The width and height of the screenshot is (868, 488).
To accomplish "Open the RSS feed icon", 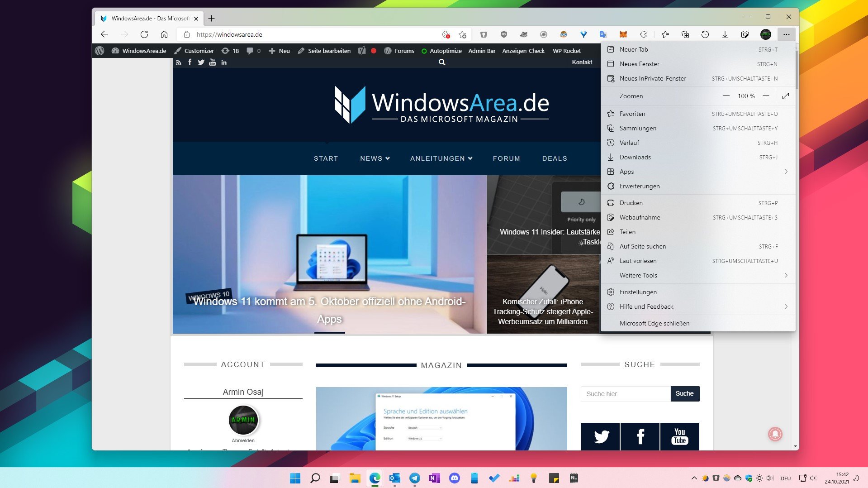I will coord(179,62).
